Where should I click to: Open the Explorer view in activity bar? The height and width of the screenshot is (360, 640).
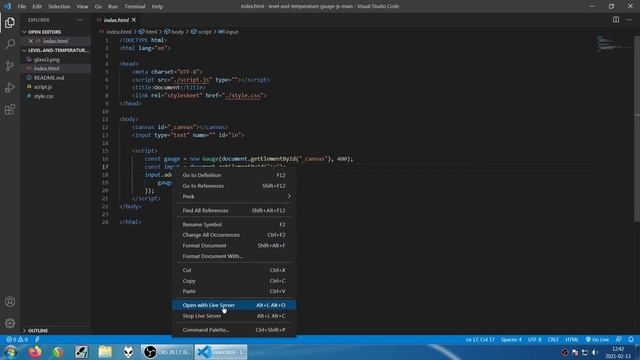coord(10,22)
